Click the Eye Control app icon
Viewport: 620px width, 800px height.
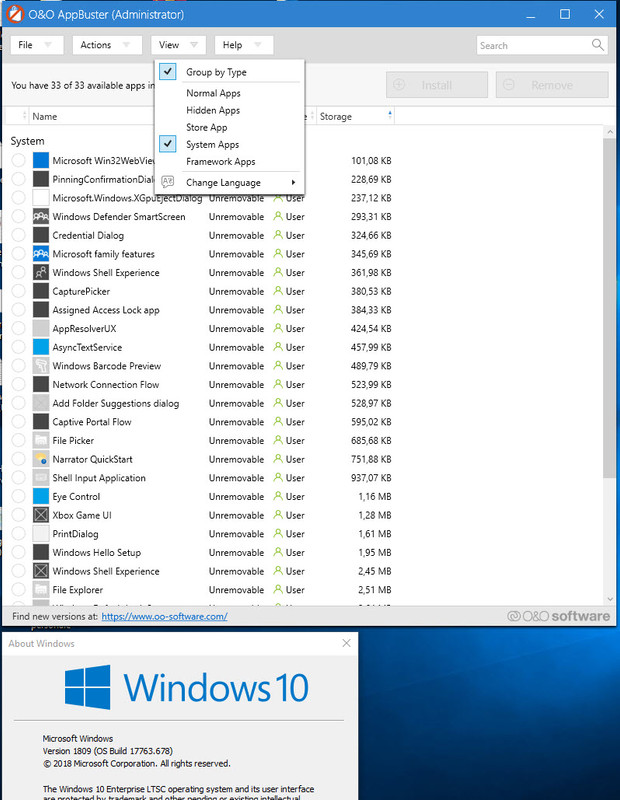pyautogui.click(x=41, y=496)
